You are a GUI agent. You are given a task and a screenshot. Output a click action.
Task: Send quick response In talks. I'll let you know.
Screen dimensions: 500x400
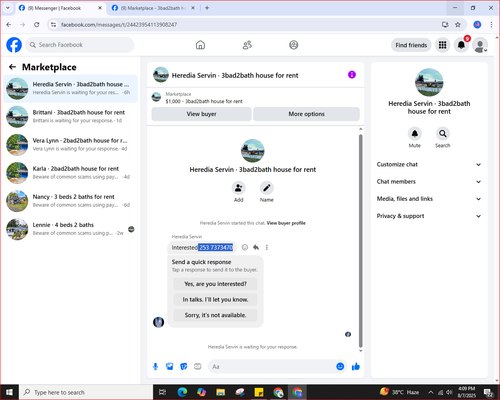click(x=215, y=299)
